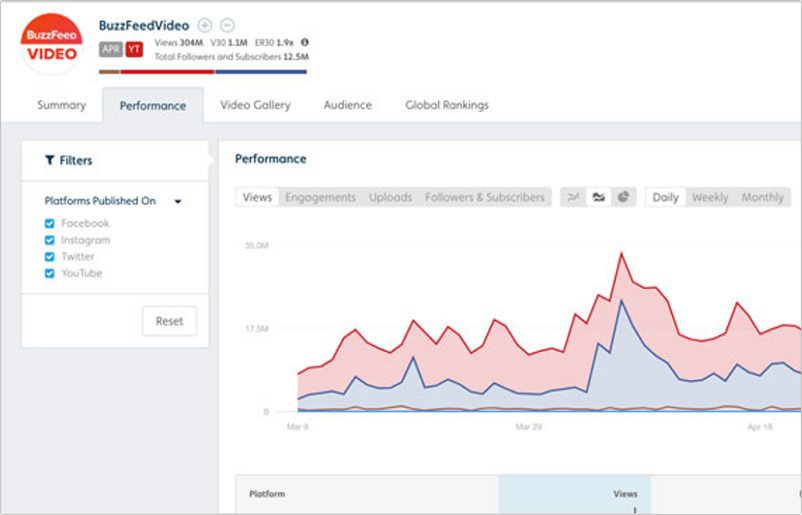Image resolution: width=802 pixels, height=515 pixels.
Task: Click the info icon next to ER30
Action: pyautogui.click(x=304, y=42)
